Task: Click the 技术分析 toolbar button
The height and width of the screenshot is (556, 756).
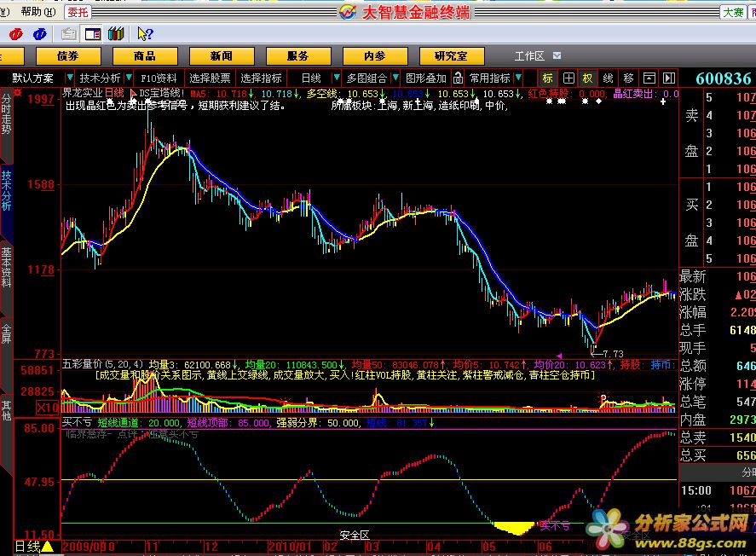Action: (x=100, y=78)
